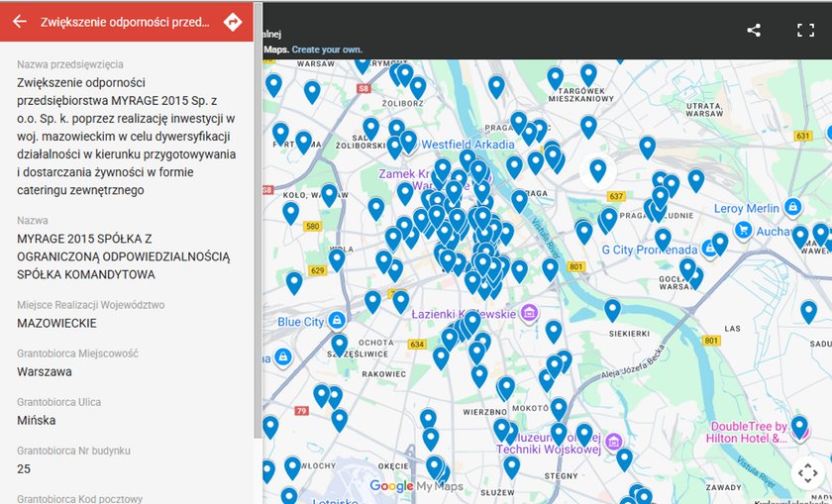Click the Google My Maps logo
This screenshot has width=832, height=504.
416,486
